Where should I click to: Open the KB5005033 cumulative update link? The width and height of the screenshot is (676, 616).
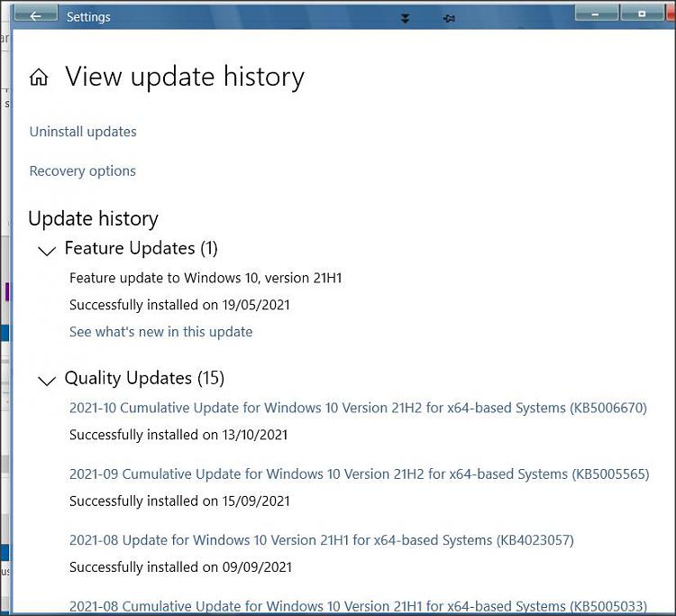coord(358,606)
